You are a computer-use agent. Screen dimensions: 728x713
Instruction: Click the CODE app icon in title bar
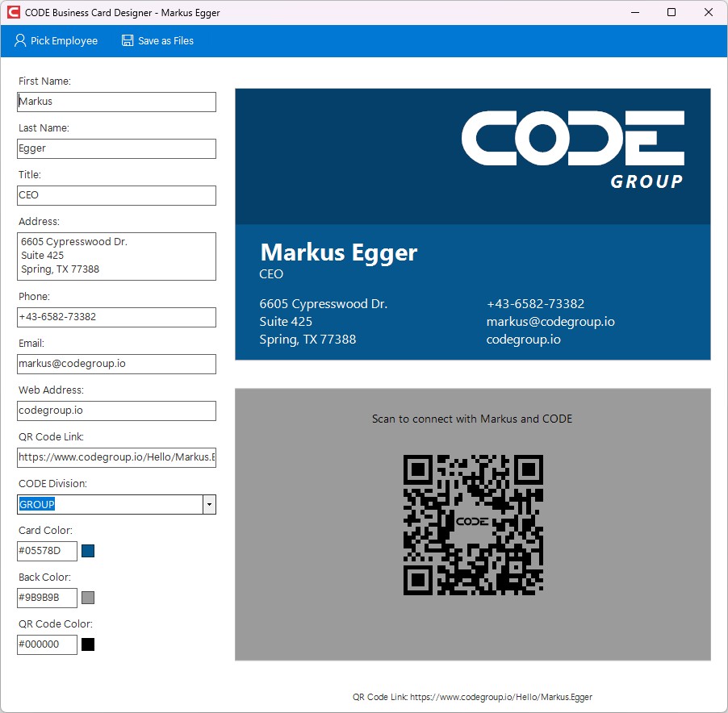coord(13,12)
